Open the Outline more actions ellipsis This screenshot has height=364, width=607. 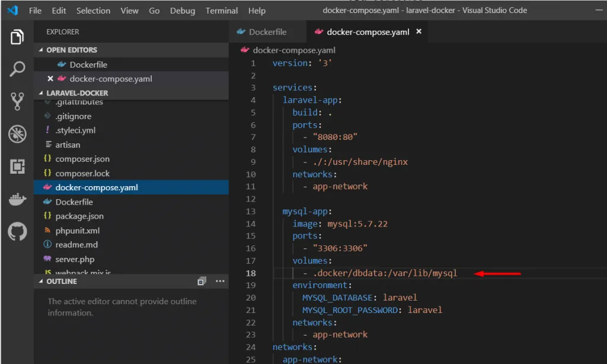[x=220, y=281]
